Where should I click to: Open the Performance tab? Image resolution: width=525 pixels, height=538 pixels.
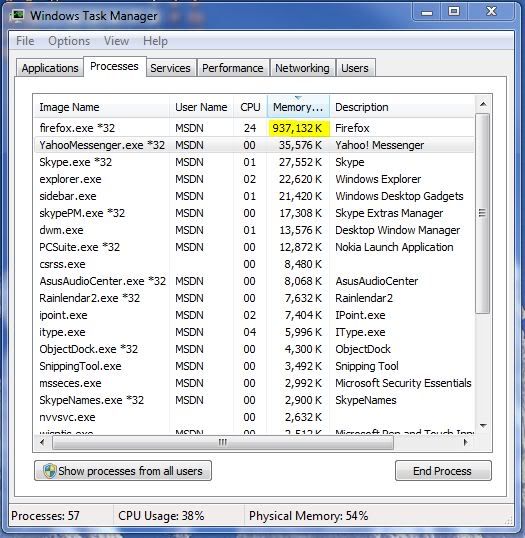[x=233, y=68]
